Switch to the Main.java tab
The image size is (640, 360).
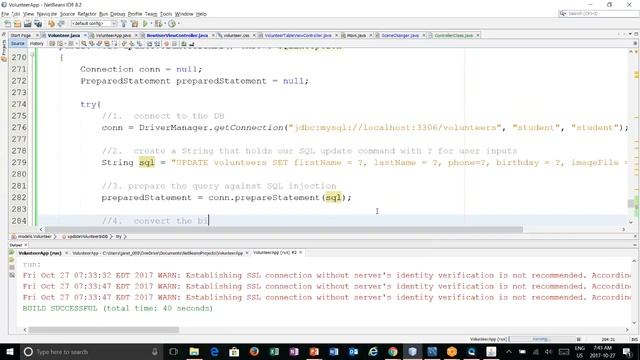(x=356, y=36)
